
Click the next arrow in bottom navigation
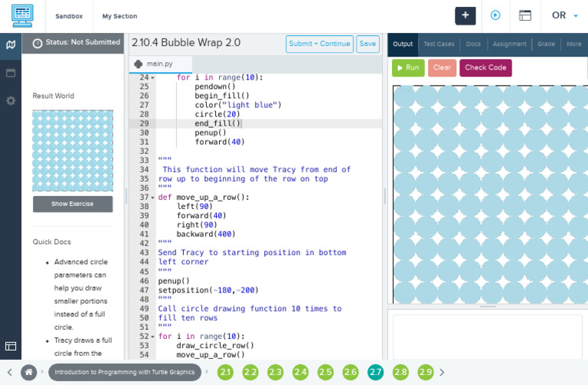coord(577,372)
